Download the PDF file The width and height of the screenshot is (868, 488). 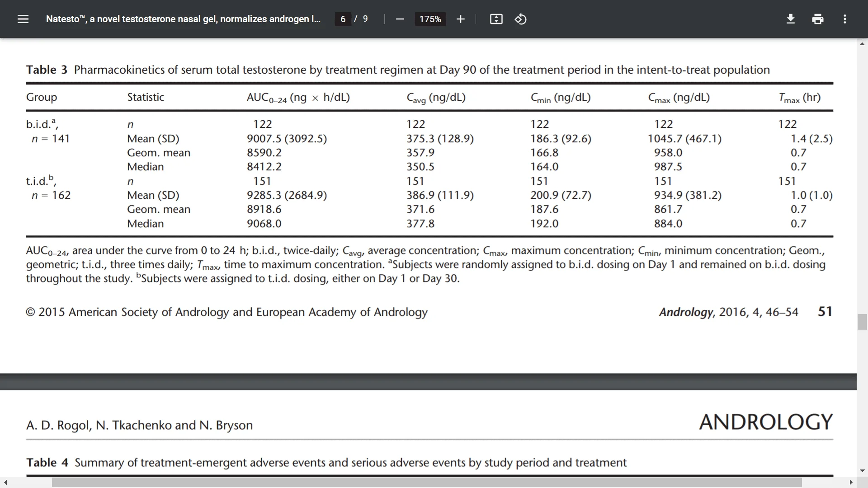(791, 19)
